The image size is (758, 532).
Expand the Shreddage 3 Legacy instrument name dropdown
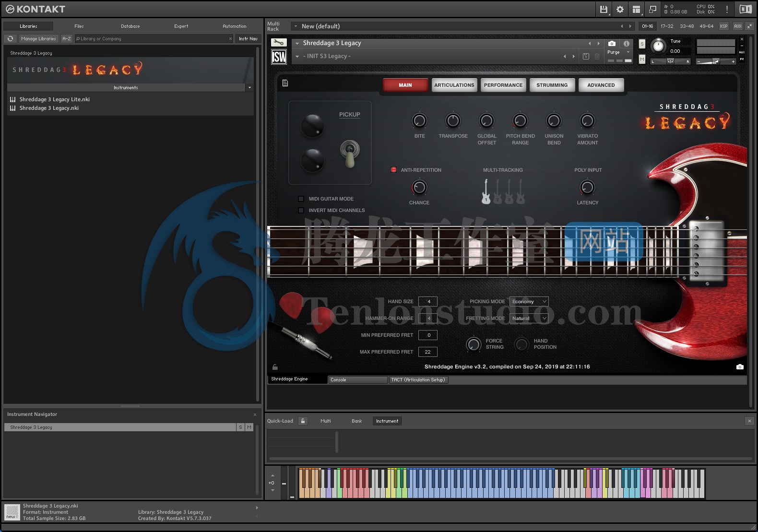(x=297, y=43)
